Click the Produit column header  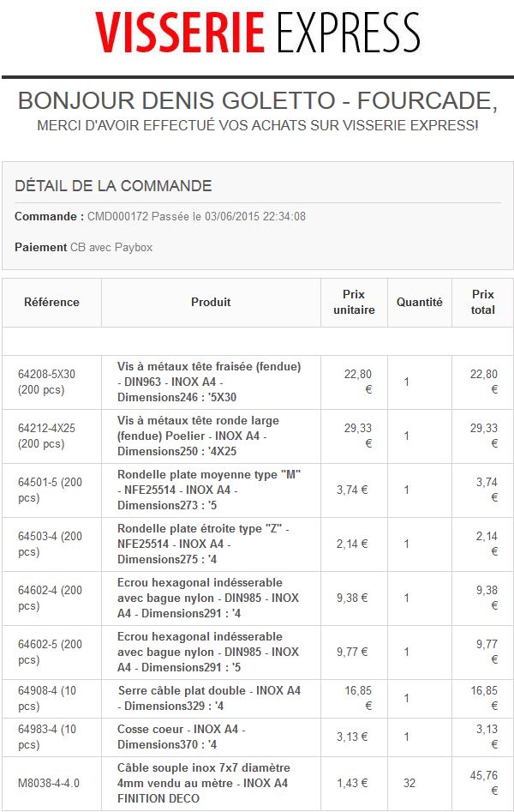point(211,302)
